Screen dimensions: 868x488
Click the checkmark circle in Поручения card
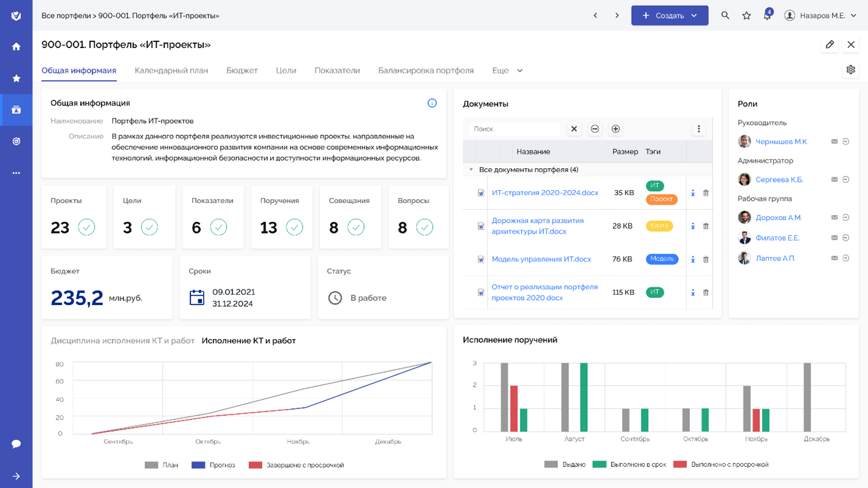(x=295, y=227)
